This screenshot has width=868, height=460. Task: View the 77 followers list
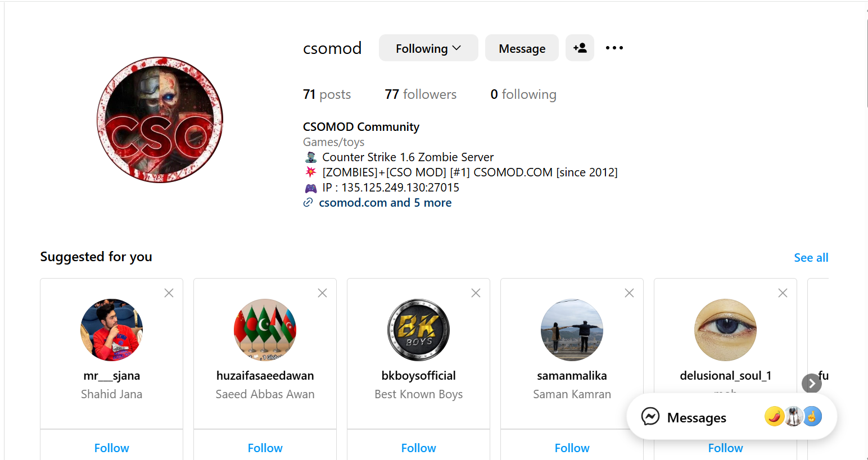click(421, 94)
